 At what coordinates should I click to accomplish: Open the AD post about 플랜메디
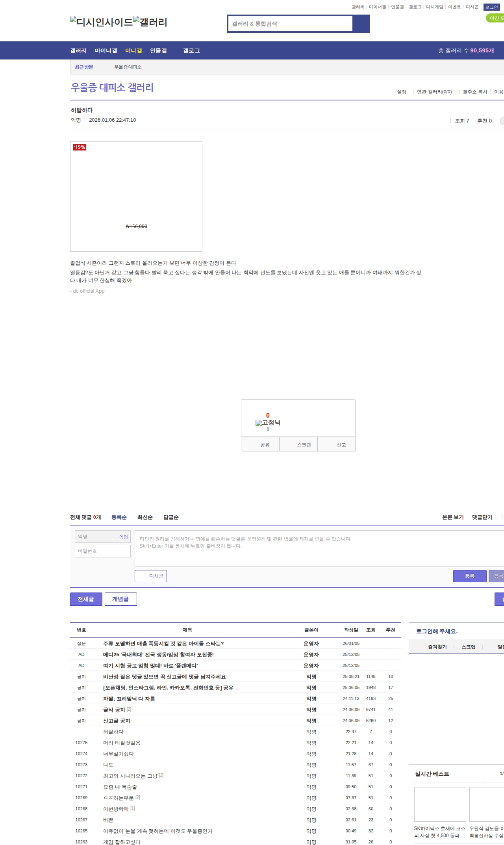coord(150,665)
